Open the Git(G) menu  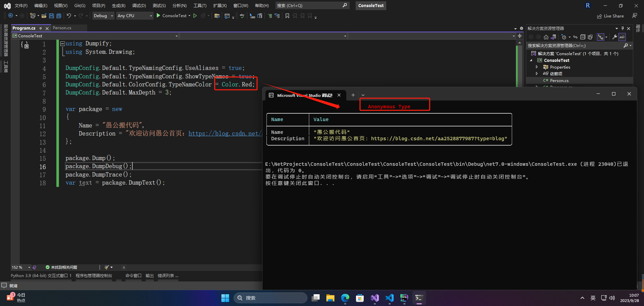[80, 6]
